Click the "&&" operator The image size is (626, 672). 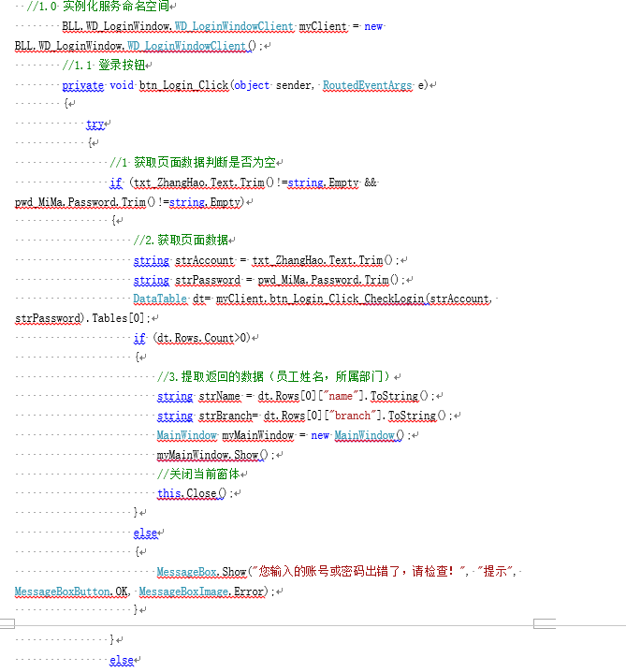point(371,183)
